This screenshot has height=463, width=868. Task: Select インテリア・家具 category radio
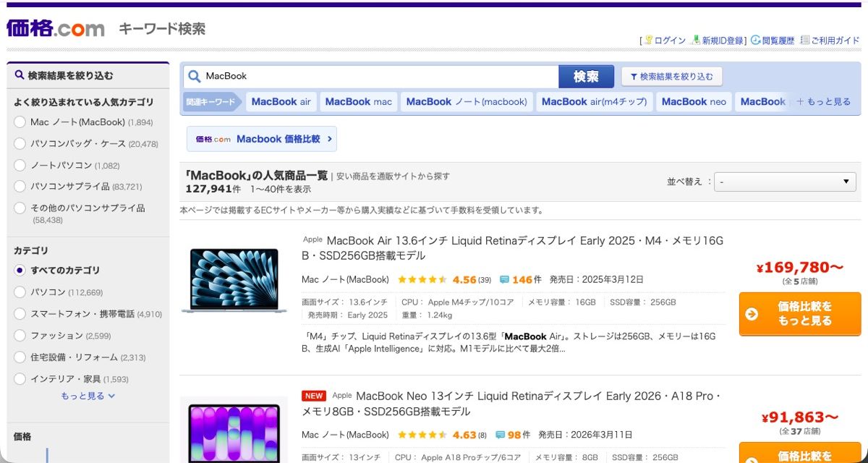tap(20, 379)
